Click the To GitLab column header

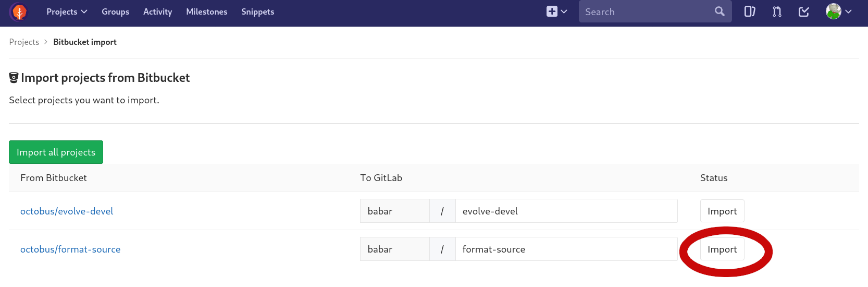coord(381,178)
